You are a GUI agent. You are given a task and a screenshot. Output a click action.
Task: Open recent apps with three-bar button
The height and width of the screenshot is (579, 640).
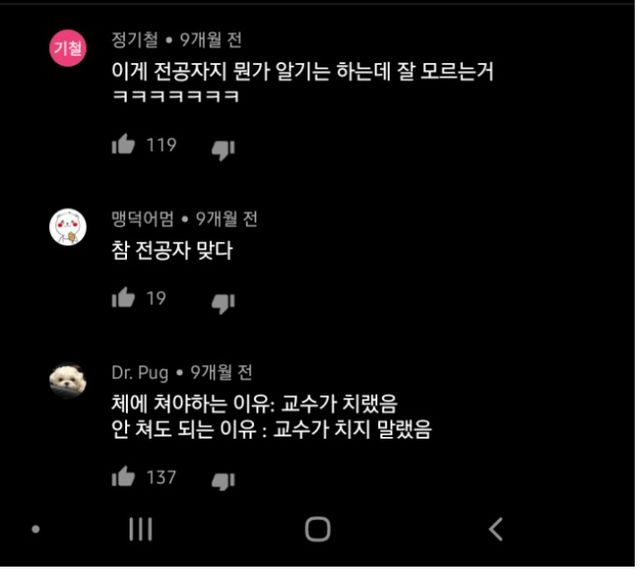coord(141,529)
